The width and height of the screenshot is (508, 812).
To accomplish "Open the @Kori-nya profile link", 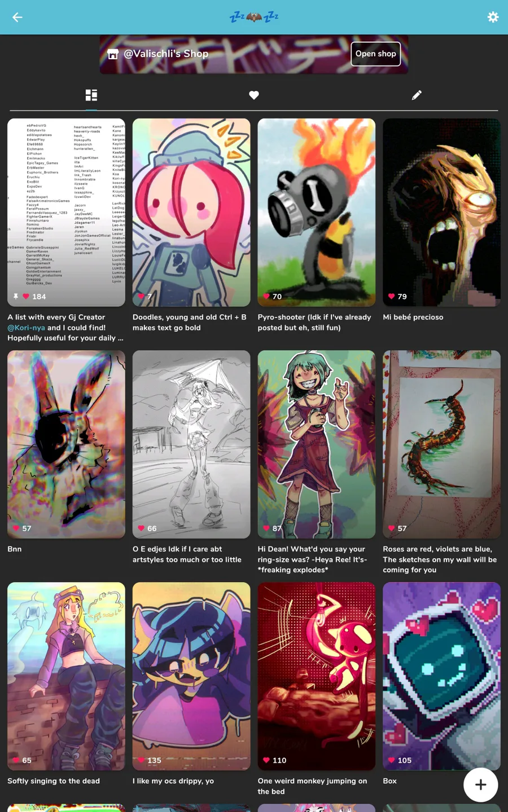I will coord(26,328).
